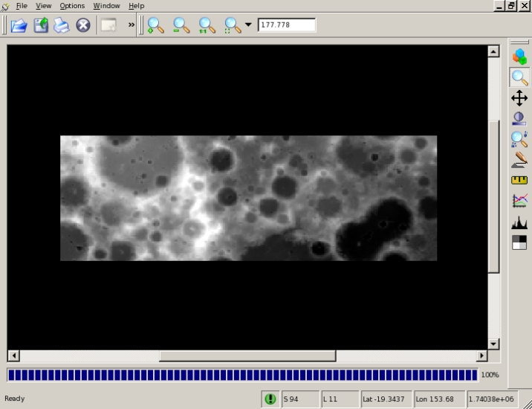Select the Band tool RGB cubes icon
This screenshot has height=409, width=532.
[519, 57]
